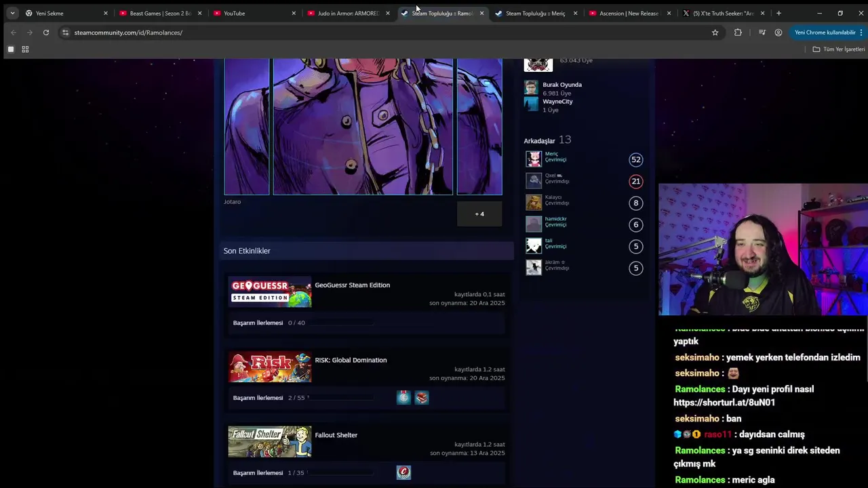This screenshot has height=488, width=868.
Task: Open Tüm Yer İşaretleri bookmarks folder
Action: tap(839, 49)
